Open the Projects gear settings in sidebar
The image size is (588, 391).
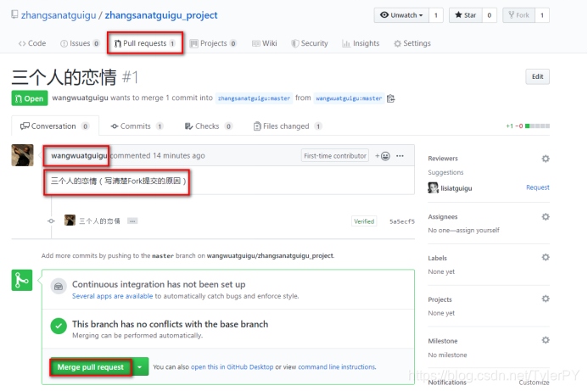[x=546, y=299]
